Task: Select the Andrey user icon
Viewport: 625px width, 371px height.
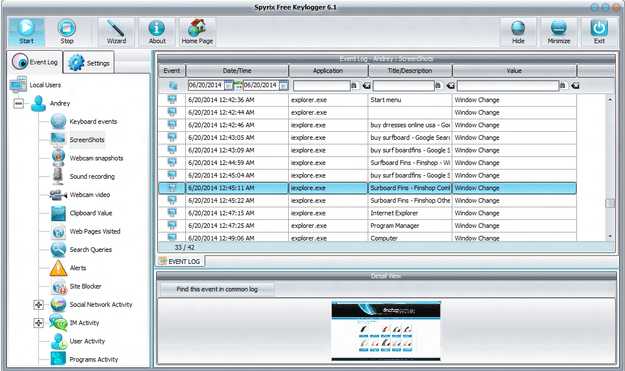Action: pos(39,103)
